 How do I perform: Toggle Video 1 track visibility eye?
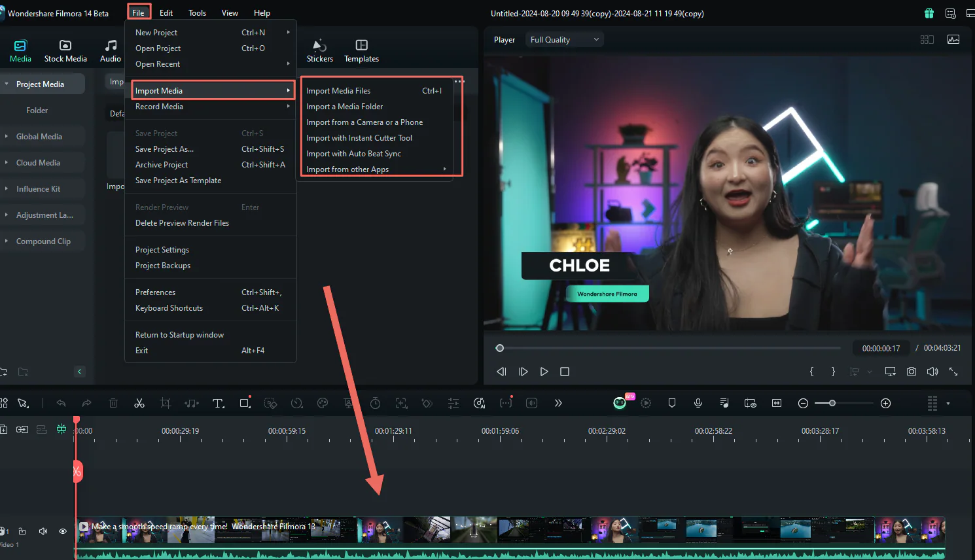click(63, 531)
